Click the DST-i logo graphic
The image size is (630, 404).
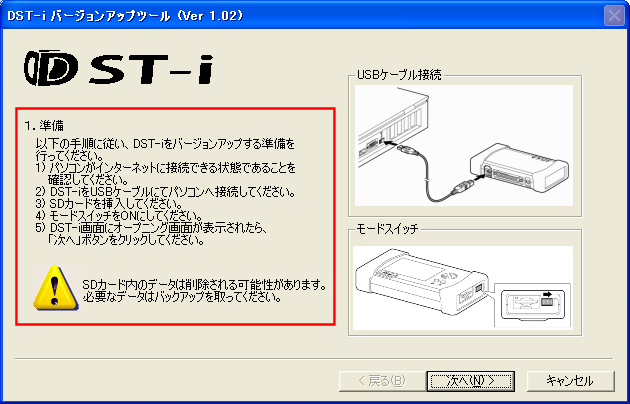118,68
